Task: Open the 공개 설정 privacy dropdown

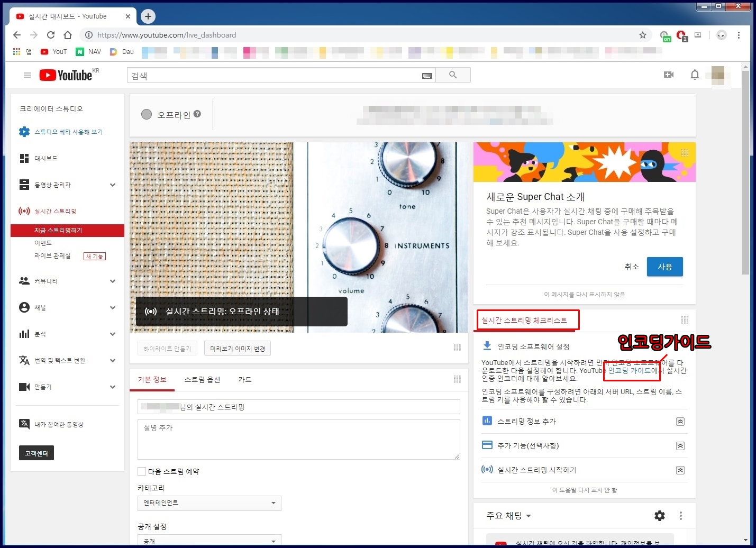Action: (210, 540)
